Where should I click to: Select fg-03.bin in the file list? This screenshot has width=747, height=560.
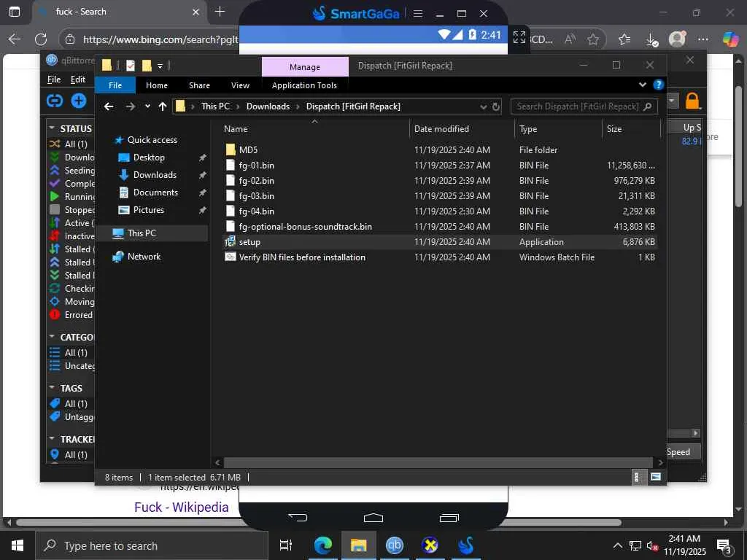click(256, 195)
